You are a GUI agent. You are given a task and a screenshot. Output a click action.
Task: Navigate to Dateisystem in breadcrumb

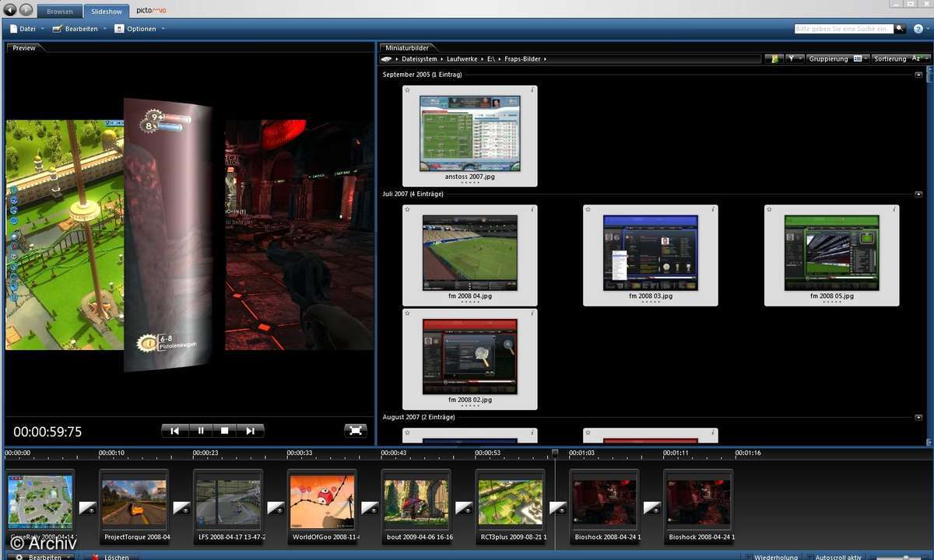(x=420, y=59)
